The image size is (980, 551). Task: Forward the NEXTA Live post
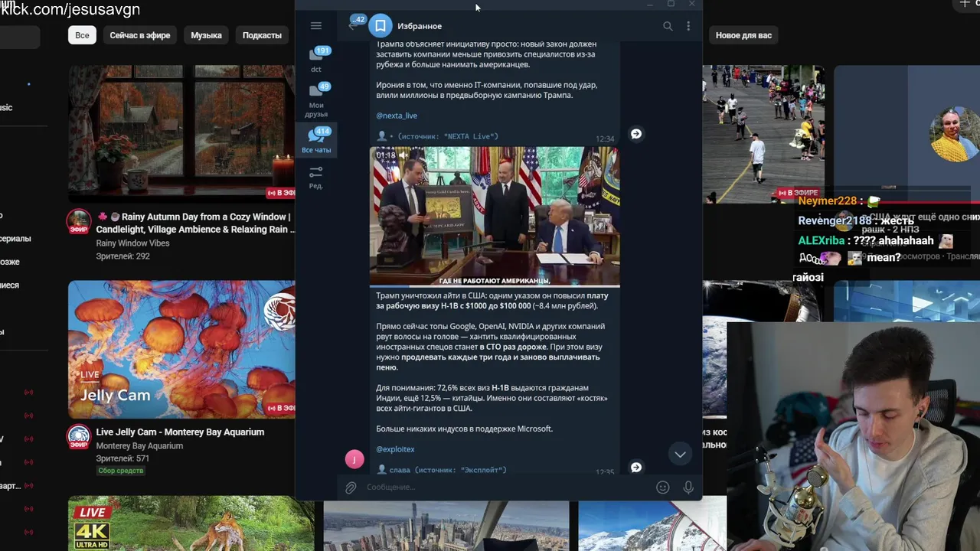636,134
